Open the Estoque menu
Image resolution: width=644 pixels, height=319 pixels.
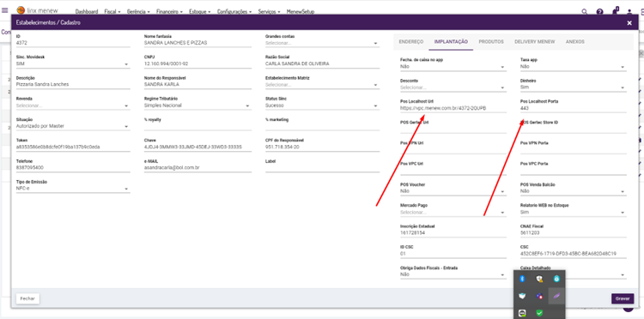click(200, 12)
